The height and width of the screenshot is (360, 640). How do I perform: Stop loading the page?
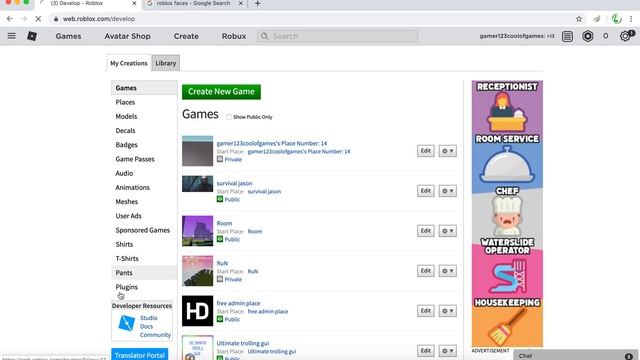tap(38, 19)
